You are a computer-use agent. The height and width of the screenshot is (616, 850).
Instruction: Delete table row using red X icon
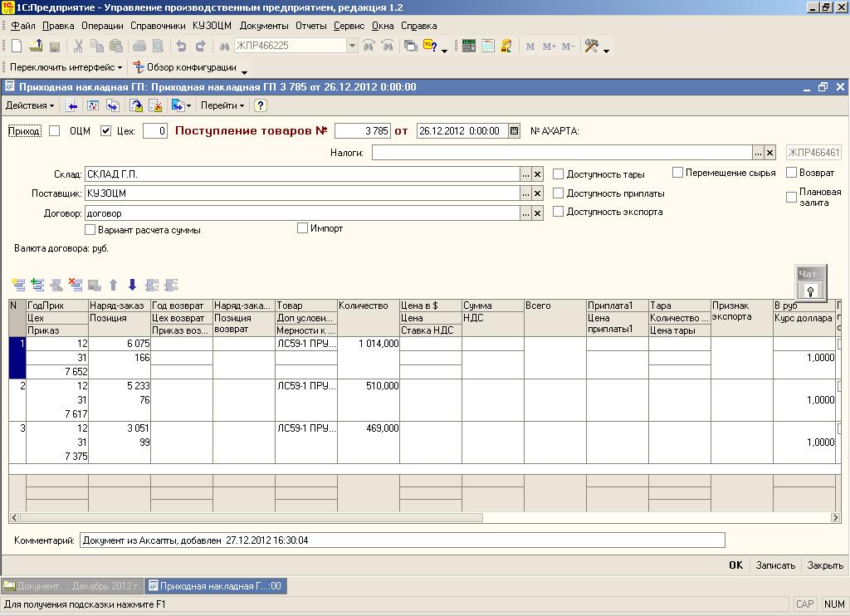(76, 285)
